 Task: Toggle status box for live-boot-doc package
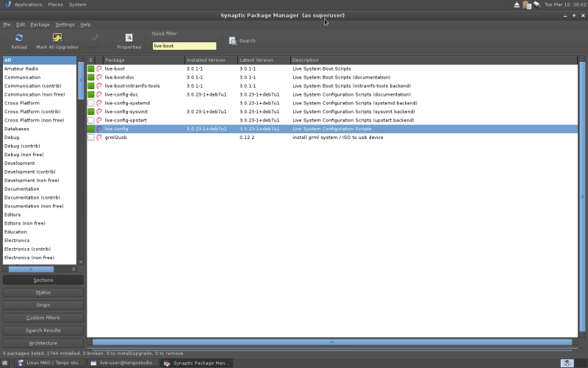(90, 77)
